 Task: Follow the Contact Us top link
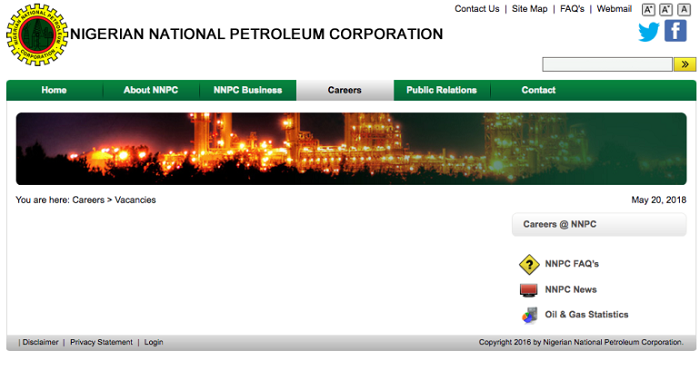click(477, 9)
